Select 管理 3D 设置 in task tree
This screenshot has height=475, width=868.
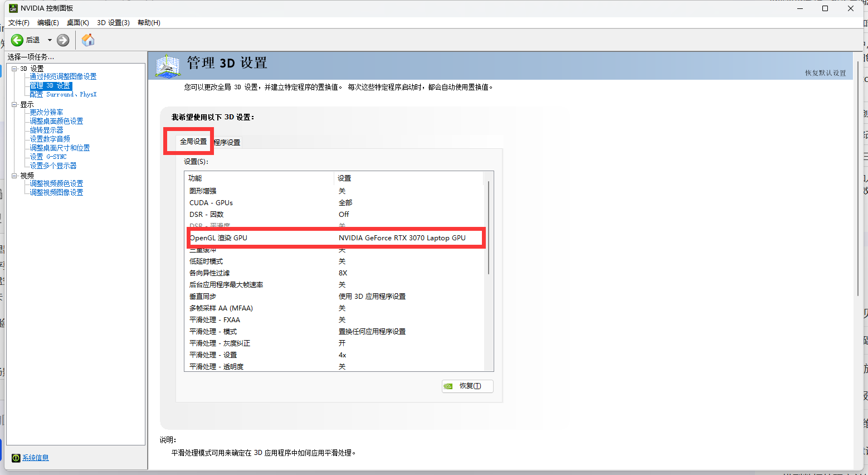click(x=51, y=86)
